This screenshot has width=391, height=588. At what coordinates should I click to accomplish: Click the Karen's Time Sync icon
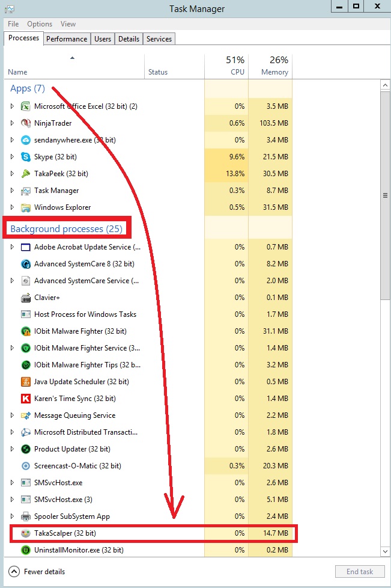pyautogui.click(x=26, y=399)
